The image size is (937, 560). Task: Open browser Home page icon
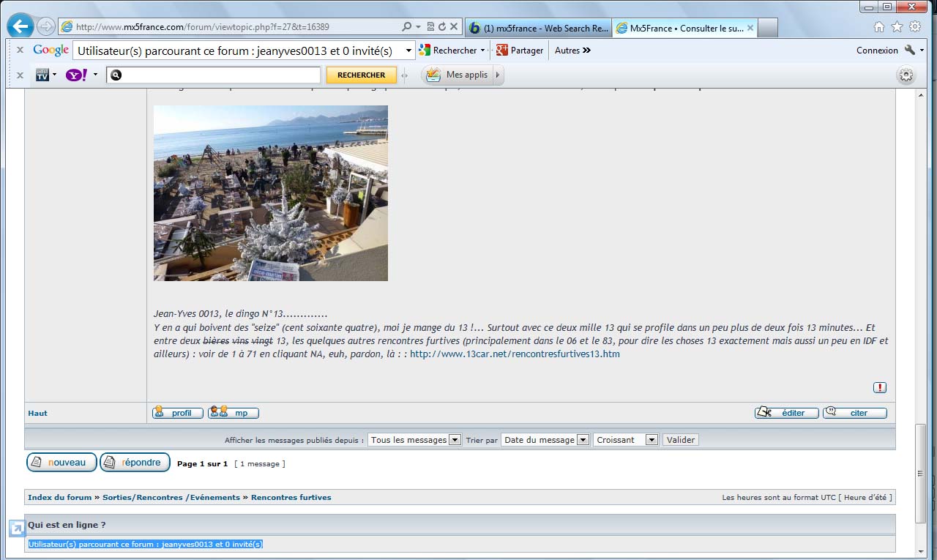click(x=879, y=26)
